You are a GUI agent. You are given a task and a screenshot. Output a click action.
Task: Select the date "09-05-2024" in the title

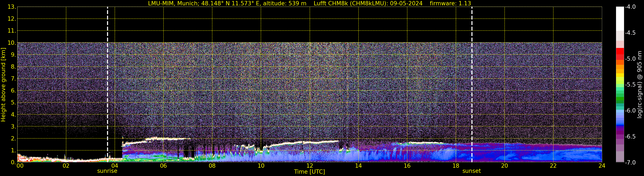point(406,3)
